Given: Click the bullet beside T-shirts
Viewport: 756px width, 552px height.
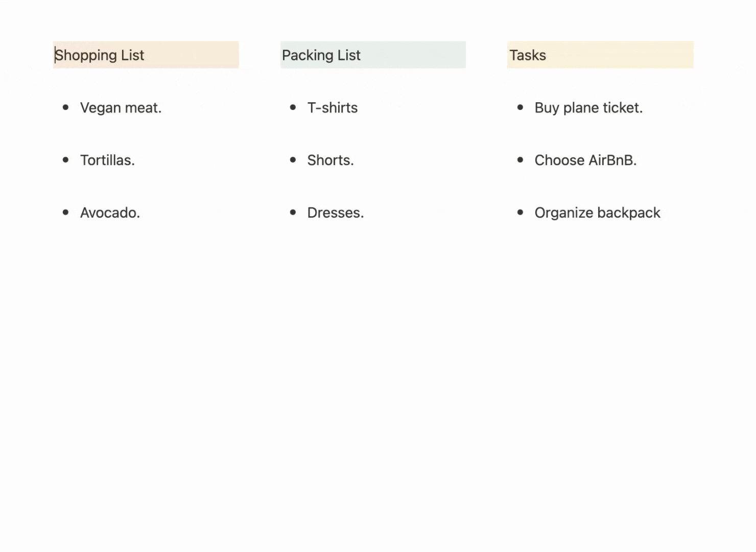Looking at the screenshot, I should [x=293, y=107].
